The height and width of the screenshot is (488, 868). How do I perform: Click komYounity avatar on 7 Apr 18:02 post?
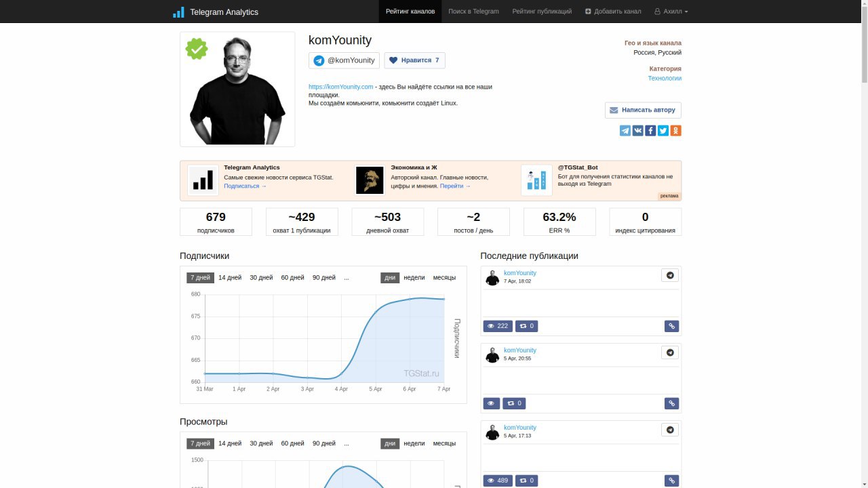[x=492, y=277]
